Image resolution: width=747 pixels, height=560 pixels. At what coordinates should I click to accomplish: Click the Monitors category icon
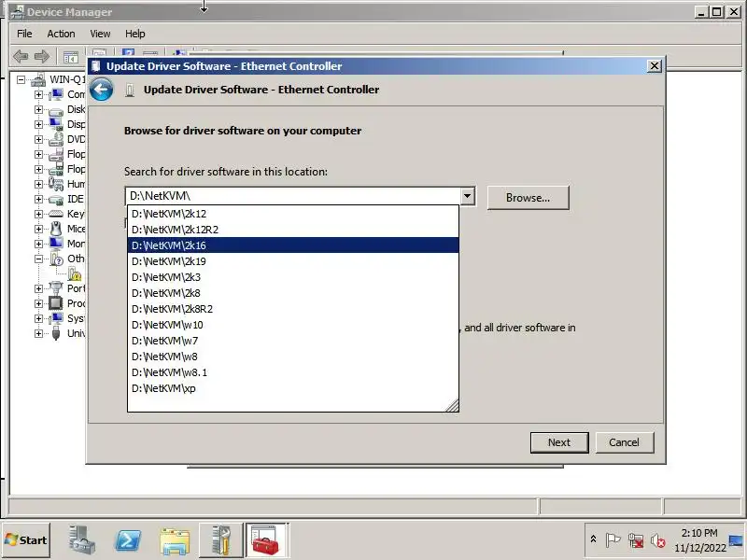pyautogui.click(x=56, y=244)
